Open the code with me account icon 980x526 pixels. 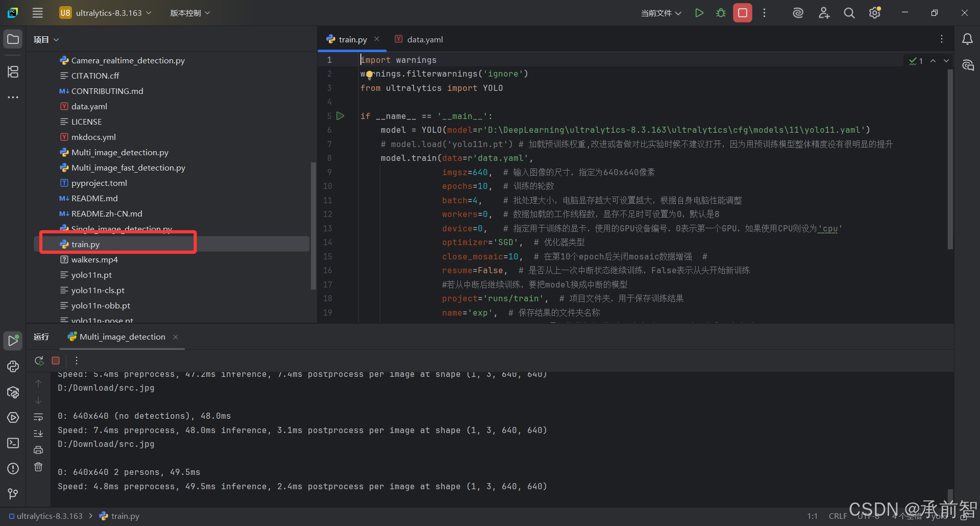(x=824, y=13)
